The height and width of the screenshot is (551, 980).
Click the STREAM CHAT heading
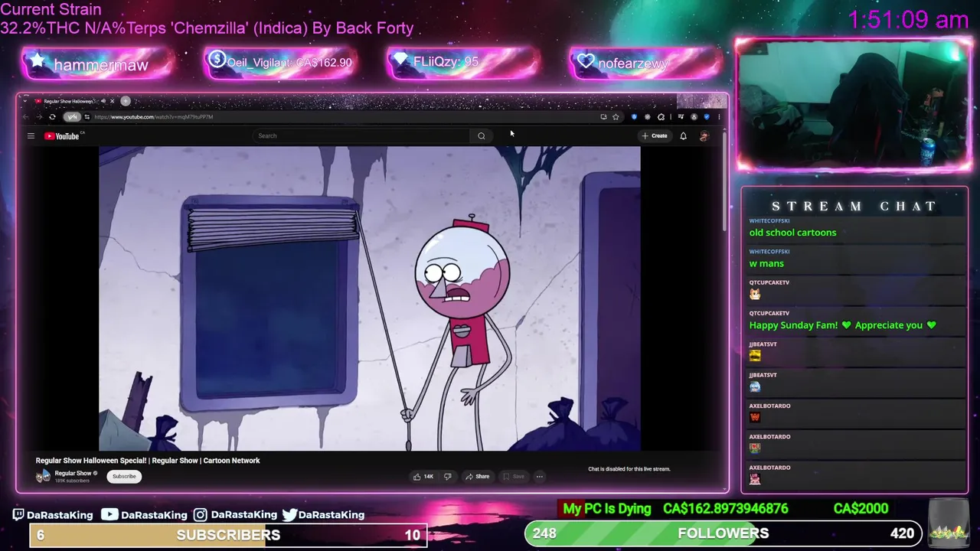click(854, 206)
